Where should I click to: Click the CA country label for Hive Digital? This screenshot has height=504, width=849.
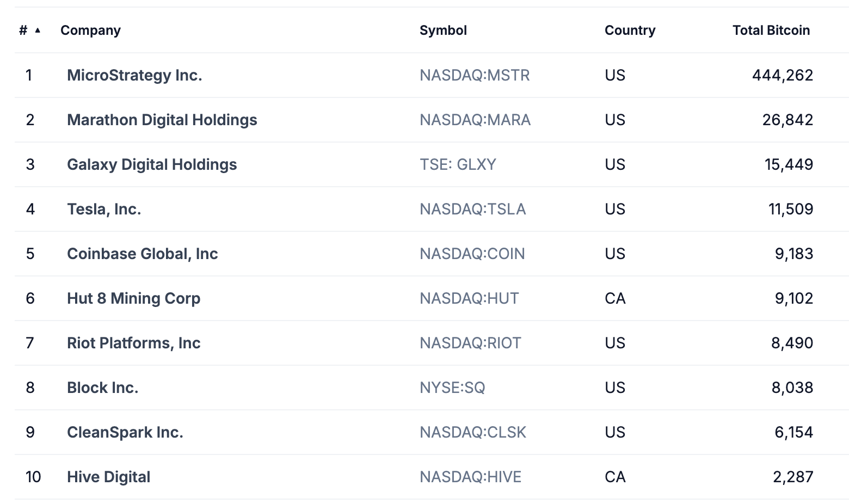click(615, 477)
